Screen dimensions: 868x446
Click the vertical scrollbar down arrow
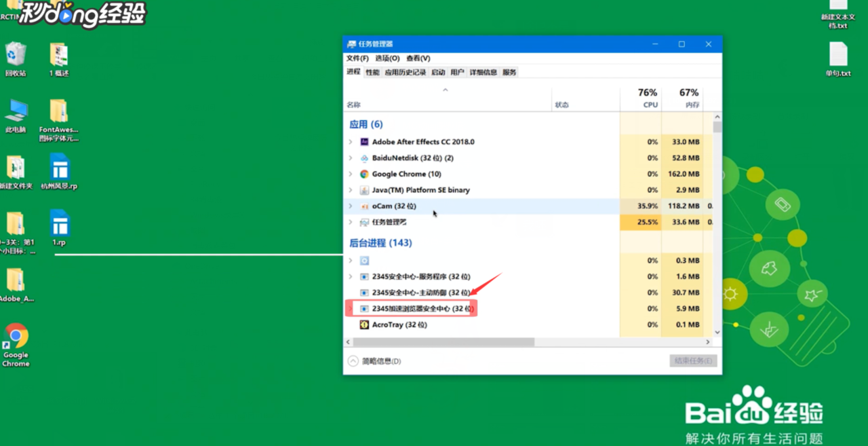tap(717, 333)
